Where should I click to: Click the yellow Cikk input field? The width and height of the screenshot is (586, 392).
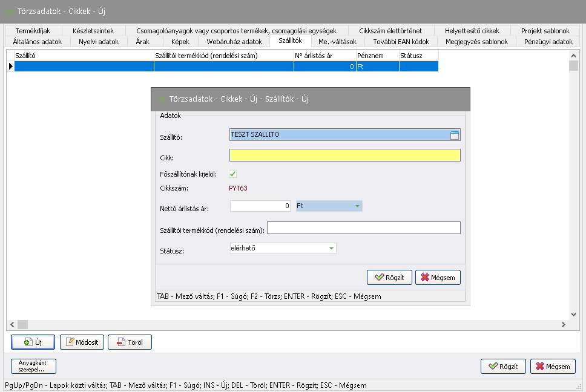coord(344,155)
